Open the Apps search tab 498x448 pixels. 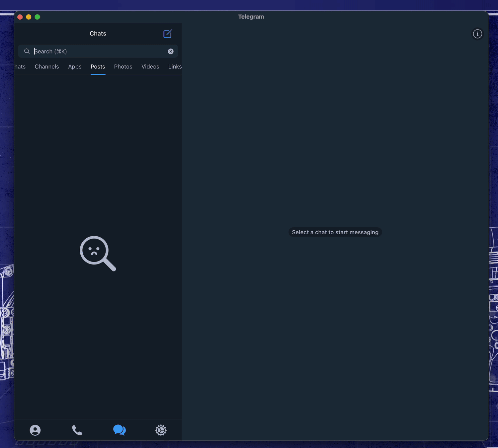pos(75,67)
